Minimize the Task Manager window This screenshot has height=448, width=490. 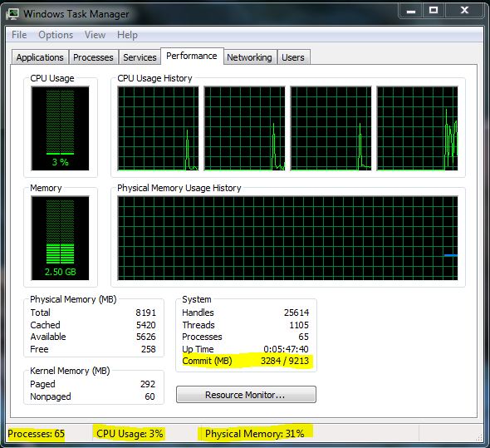[x=410, y=12]
